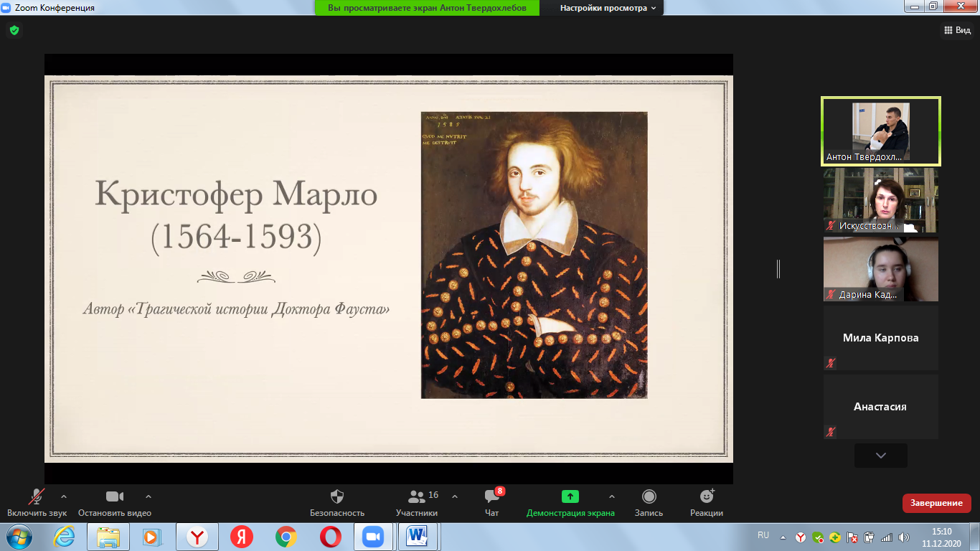The image size is (980, 551).
Task: Launch Google Chrome from taskbar
Action: 286,537
